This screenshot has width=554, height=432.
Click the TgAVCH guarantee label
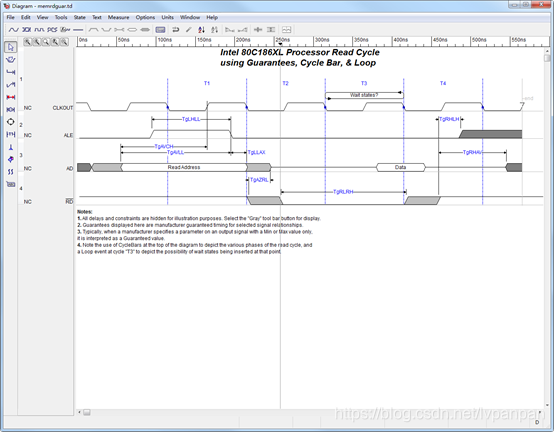click(x=164, y=146)
